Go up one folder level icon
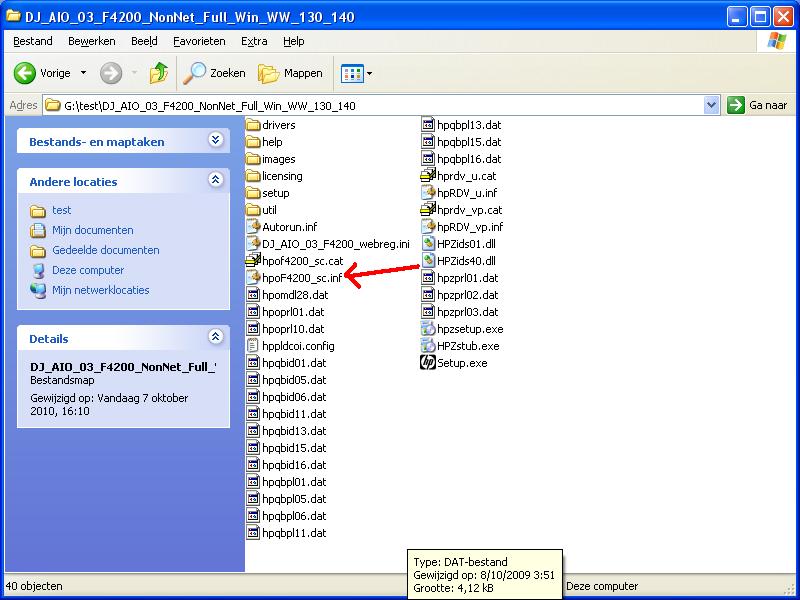This screenshot has width=800, height=600. pyautogui.click(x=159, y=73)
